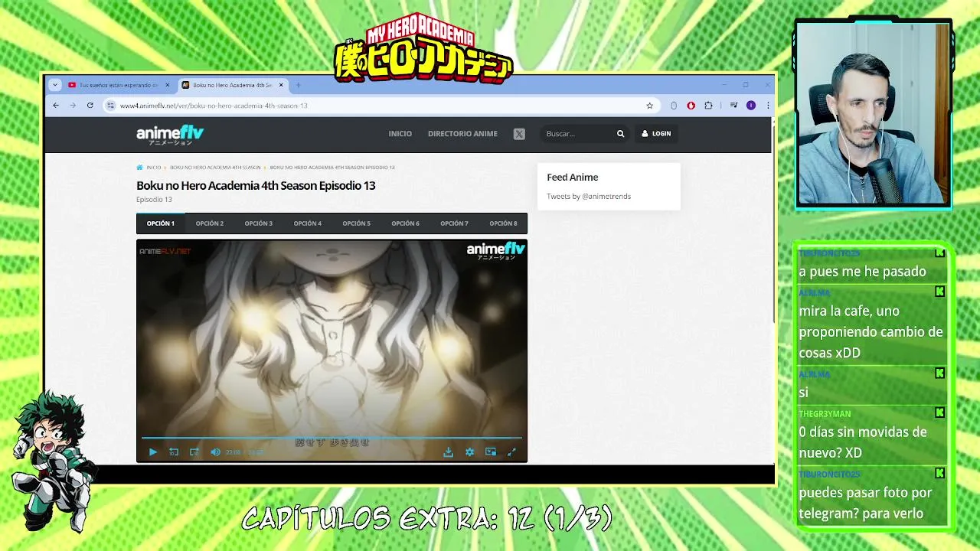The width and height of the screenshot is (980, 551).
Task: Close the Boku no Hero Academia tab
Action: 281,85
